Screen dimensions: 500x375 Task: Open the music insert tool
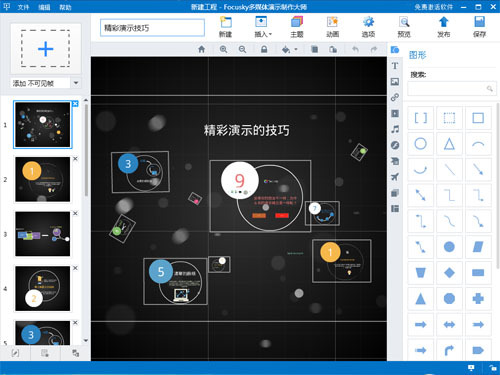point(395,129)
